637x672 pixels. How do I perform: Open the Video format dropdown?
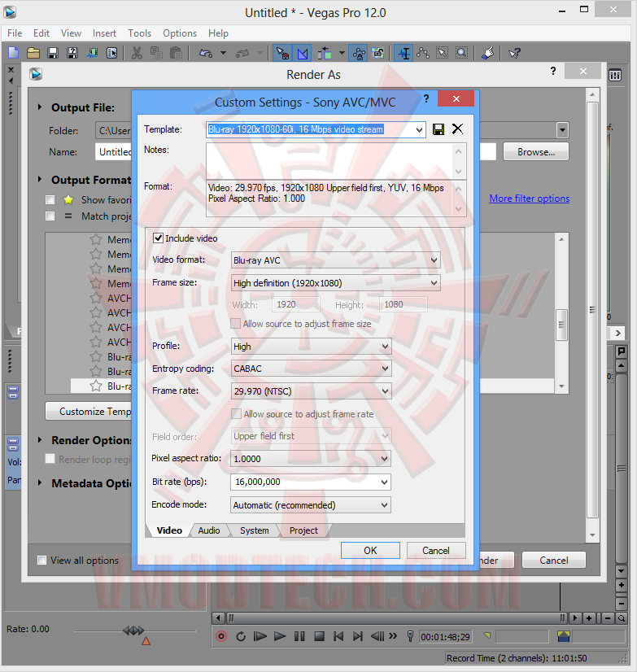point(434,260)
